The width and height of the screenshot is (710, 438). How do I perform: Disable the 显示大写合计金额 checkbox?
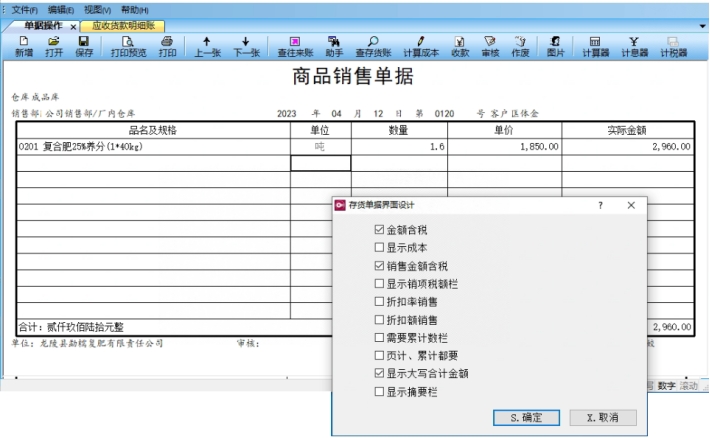[x=378, y=374]
